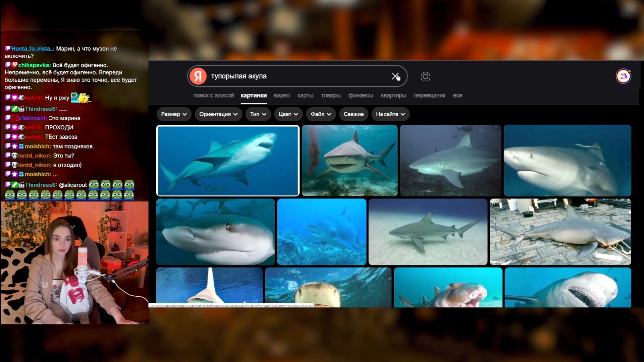Click the red Yandex logo icon

pyautogui.click(x=198, y=76)
